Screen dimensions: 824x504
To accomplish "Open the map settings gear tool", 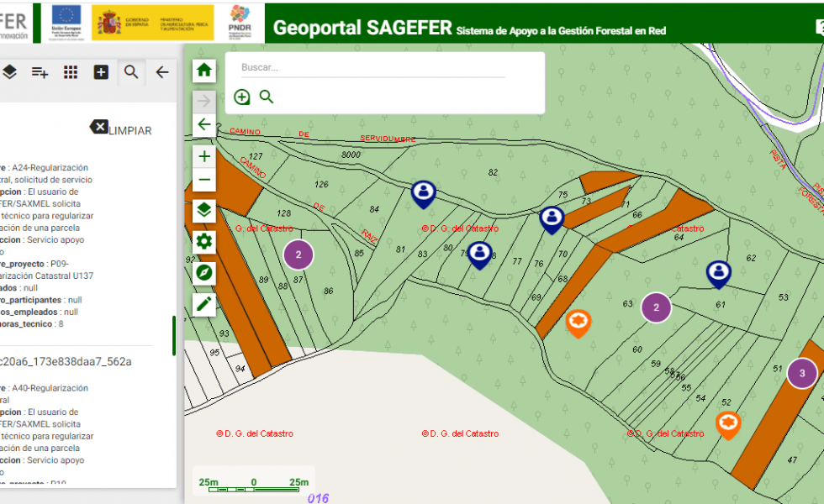I will (x=203, y=241).
